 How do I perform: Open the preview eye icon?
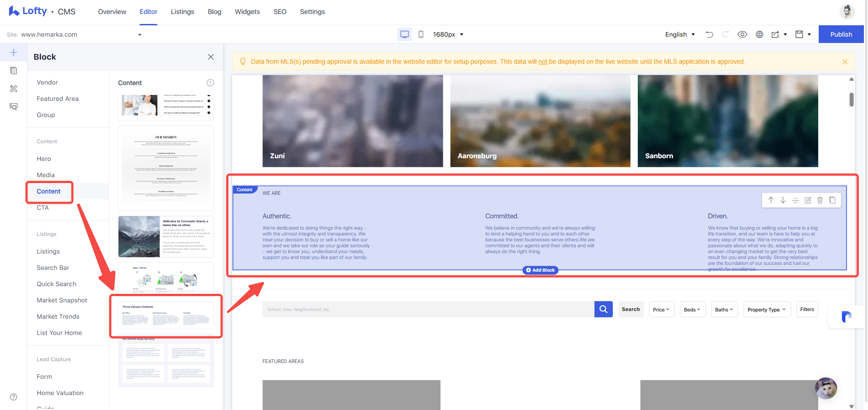742,34
